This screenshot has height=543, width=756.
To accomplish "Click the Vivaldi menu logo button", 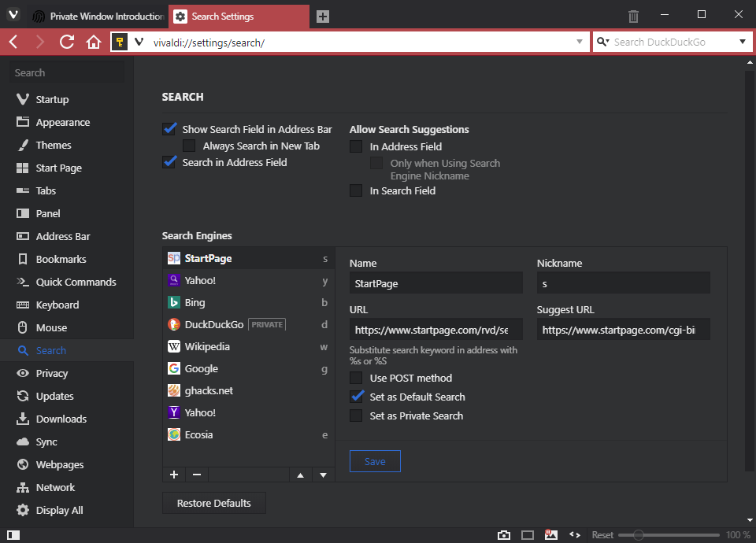I will pos(13,15).
